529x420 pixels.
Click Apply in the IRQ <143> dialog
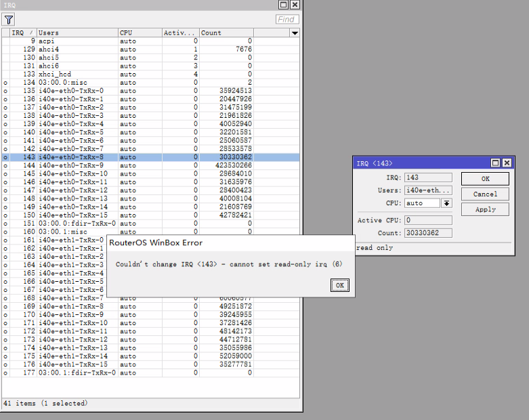coord(485,209)
